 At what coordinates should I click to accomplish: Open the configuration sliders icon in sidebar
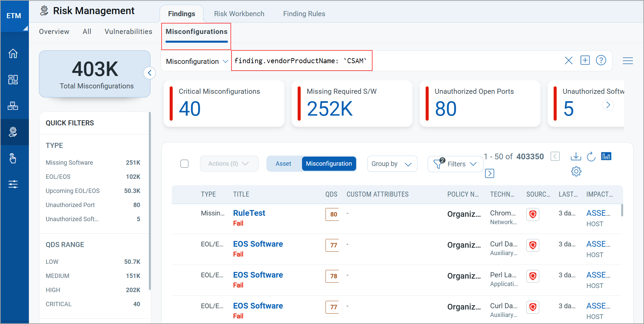coord(13,184)
